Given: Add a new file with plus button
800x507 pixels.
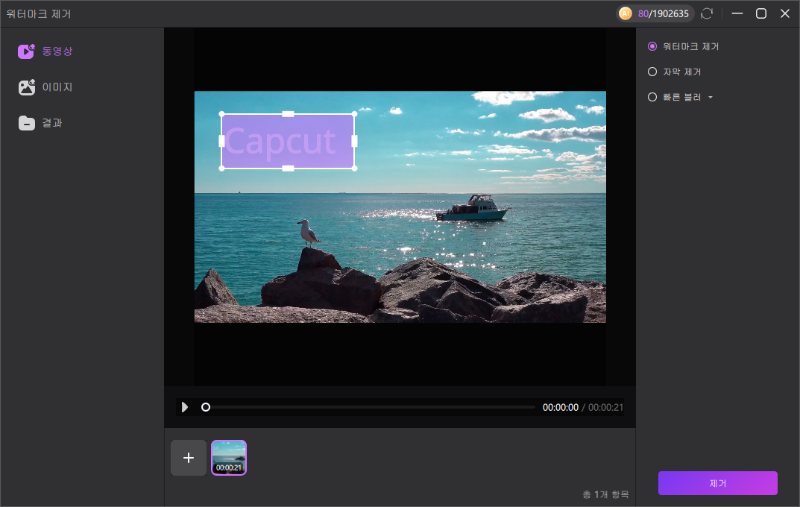Looking at the screenshot, I should pyautogui.click(x=188, y=458).
